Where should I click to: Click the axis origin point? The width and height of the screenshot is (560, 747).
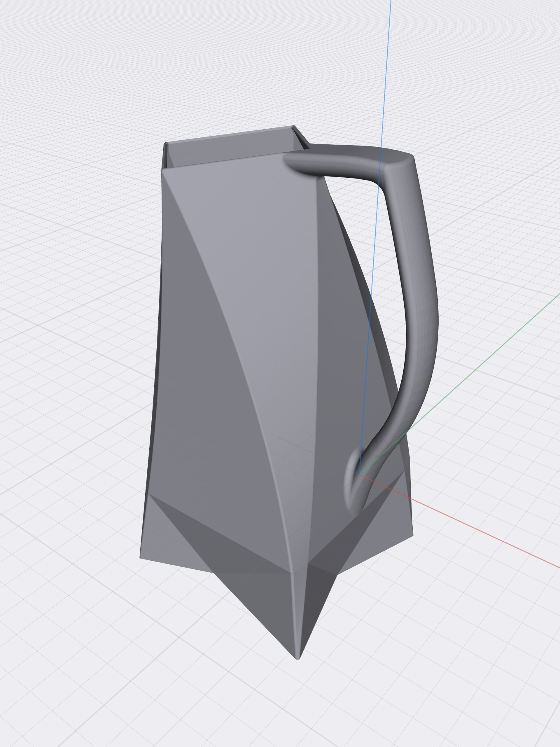pos(360,474)
